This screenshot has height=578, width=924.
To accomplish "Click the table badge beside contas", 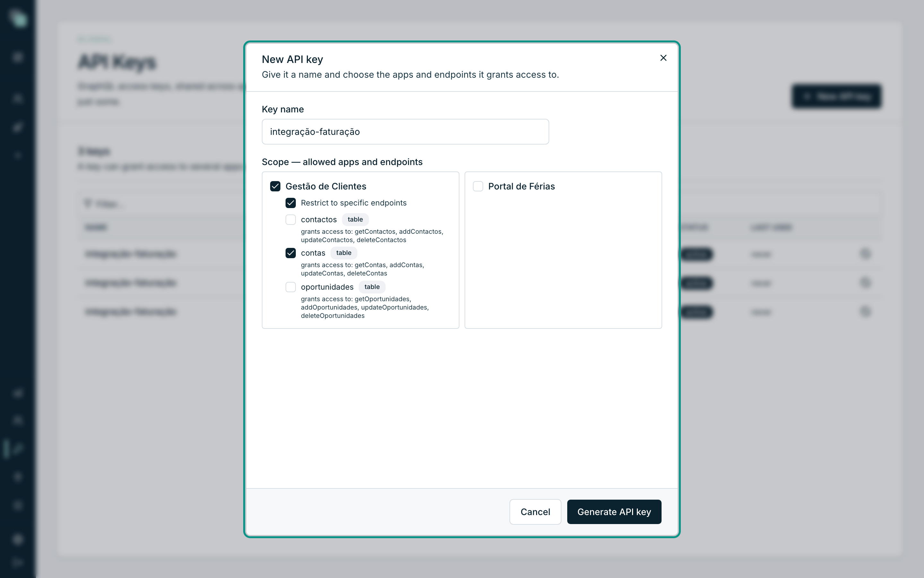I will click(x=344, y=253).
